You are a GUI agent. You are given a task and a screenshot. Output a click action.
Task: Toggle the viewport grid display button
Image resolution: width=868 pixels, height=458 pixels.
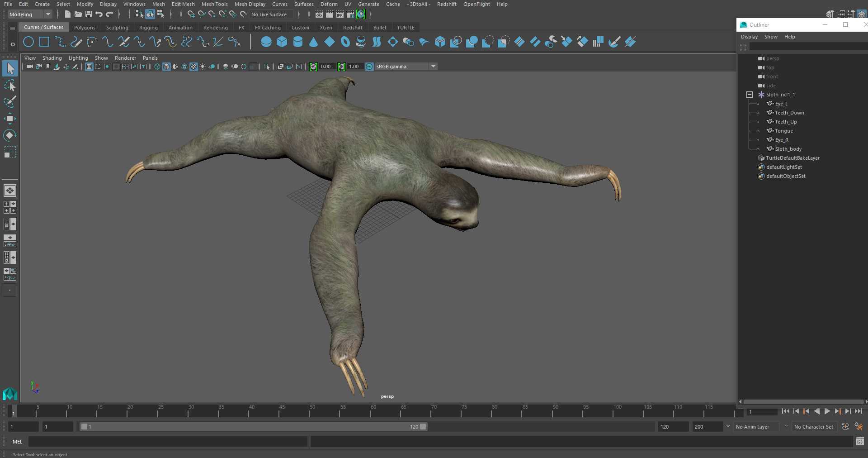point(89,67)
